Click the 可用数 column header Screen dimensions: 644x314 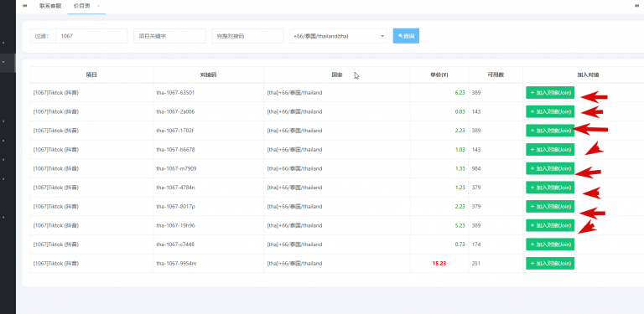point(496,75)
